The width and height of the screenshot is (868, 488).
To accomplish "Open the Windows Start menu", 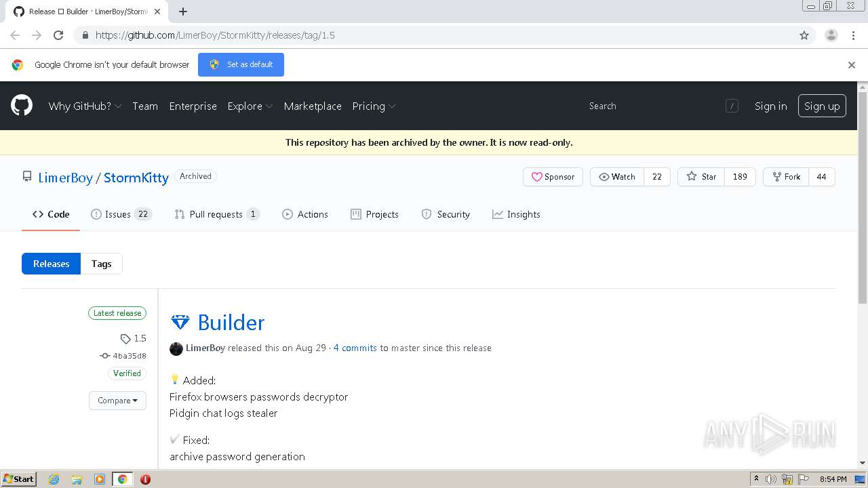I will coord(19,479).
